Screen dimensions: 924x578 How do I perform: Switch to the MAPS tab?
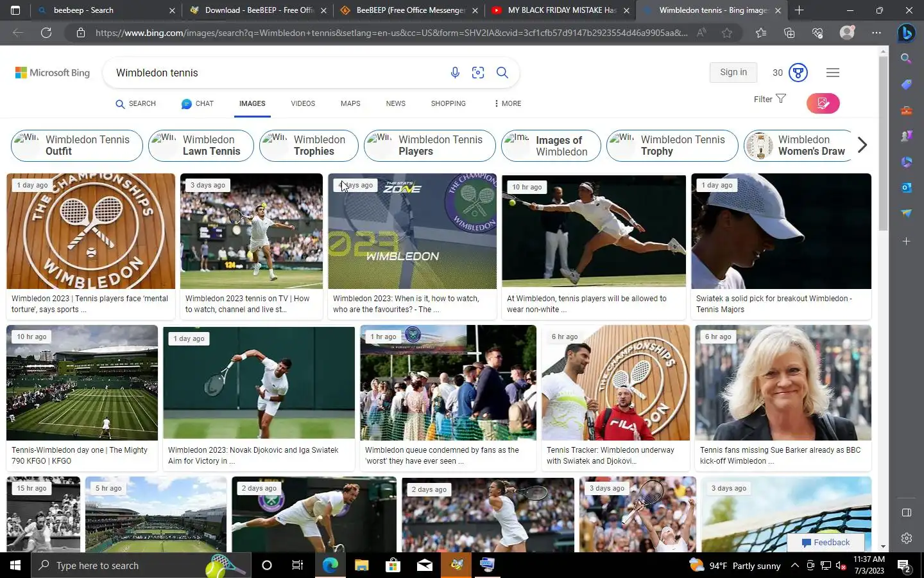pyautogui.click(x=350, y=103)
